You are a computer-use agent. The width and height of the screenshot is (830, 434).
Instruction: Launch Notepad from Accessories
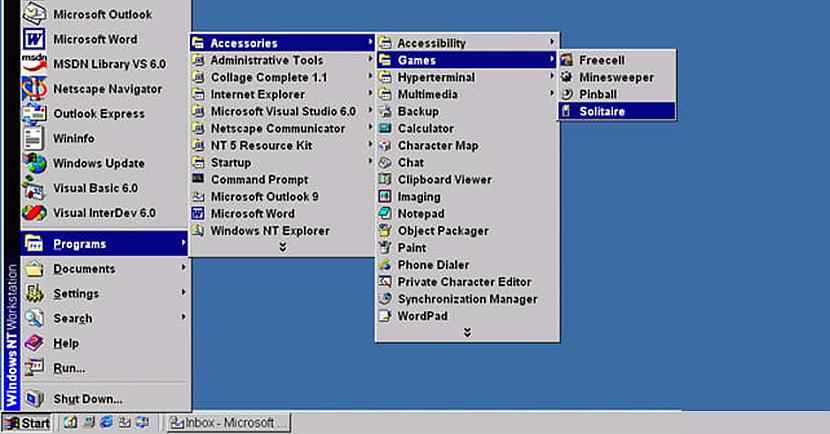pos(467,214)
